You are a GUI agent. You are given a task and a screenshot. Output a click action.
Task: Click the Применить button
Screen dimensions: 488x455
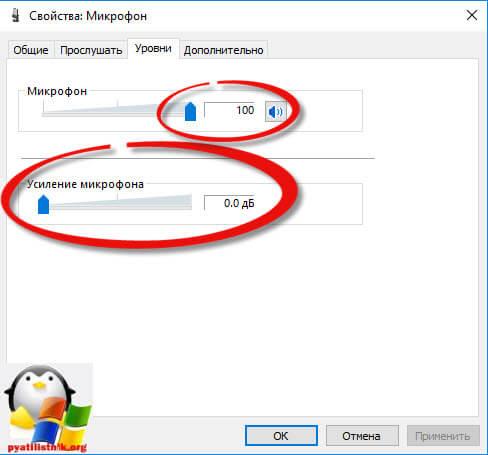click(443, 436)
